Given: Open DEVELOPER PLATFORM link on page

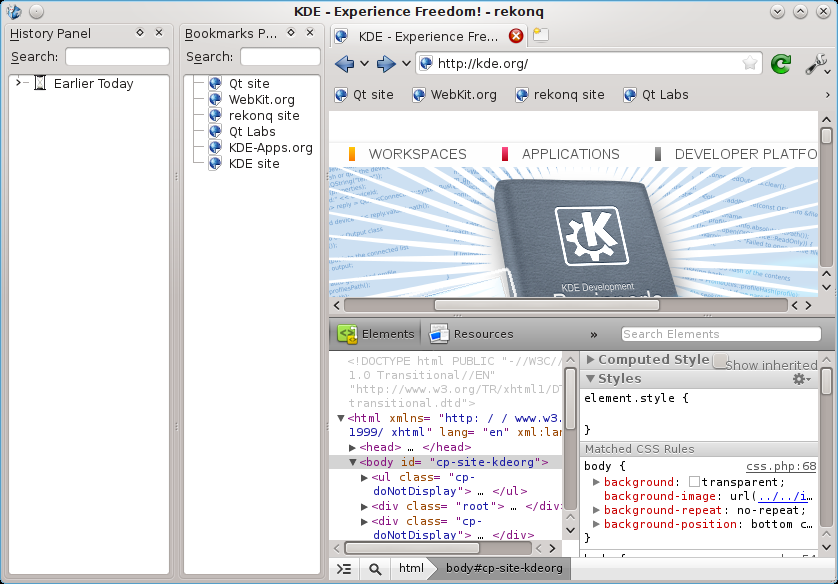Looking at the screenshot, I should coord(746,154).
